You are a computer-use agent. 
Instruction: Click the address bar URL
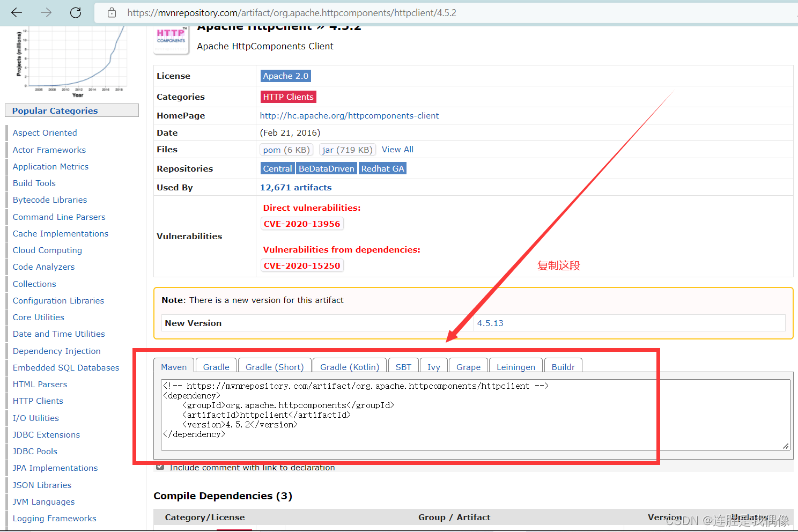(x=292, y=12)
